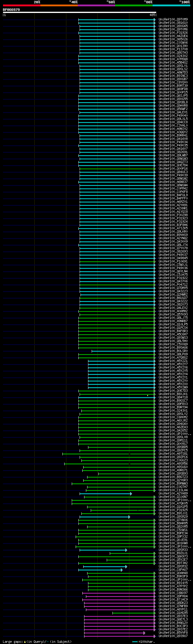
Task: Select label UniRef100_Q9SM29
Action: pos(173,517)
